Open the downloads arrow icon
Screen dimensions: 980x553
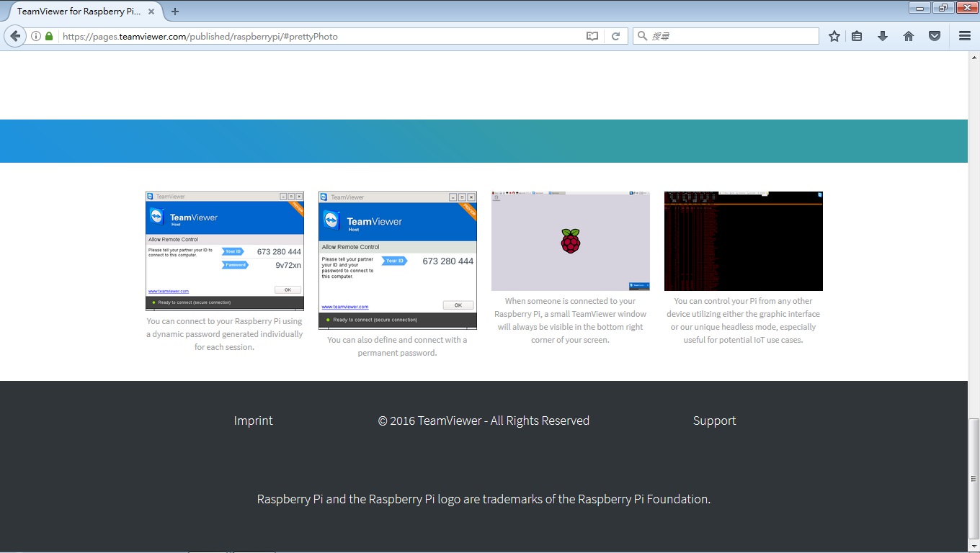pyautogui.click(x=883, y=36)
